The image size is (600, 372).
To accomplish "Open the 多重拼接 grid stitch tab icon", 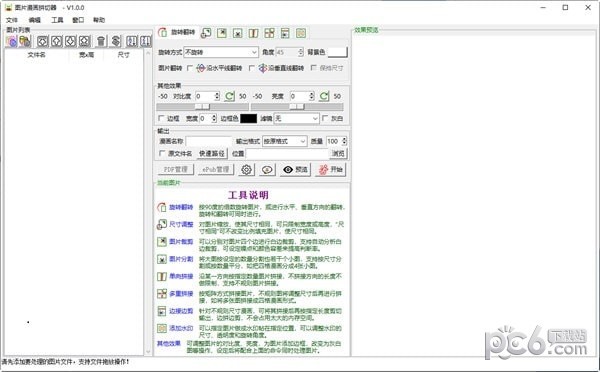I will (269, 33).
